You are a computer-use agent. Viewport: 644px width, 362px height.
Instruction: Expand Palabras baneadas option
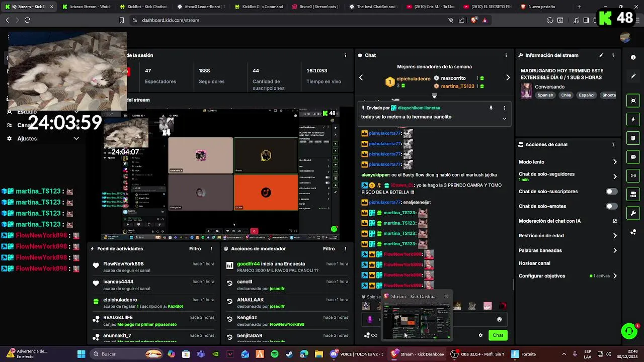point(615,250)
